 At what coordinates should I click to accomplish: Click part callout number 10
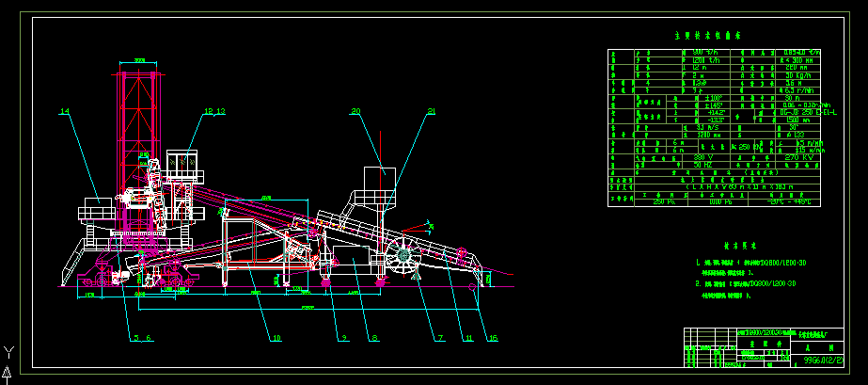[x=276, y=337]
